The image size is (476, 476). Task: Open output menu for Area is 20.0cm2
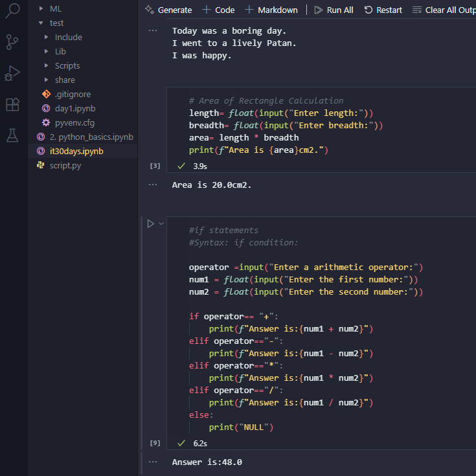153,185
